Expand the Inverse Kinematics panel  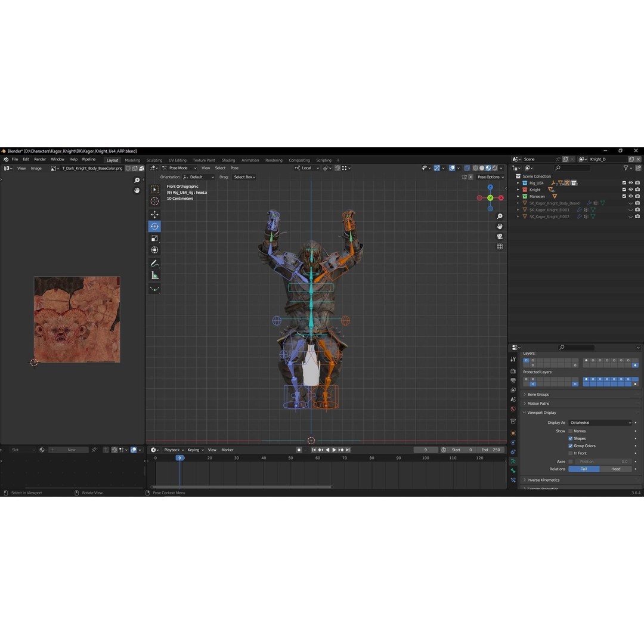[543, 479]
